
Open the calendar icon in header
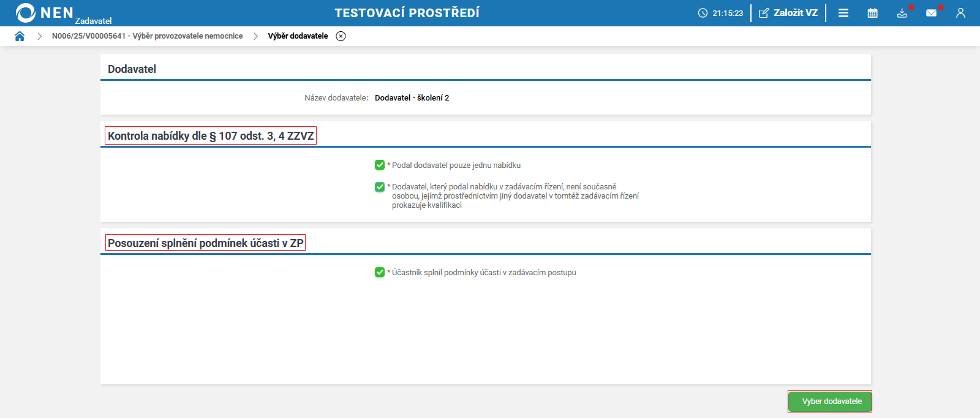pyautogui.click(x=873, y=13)
